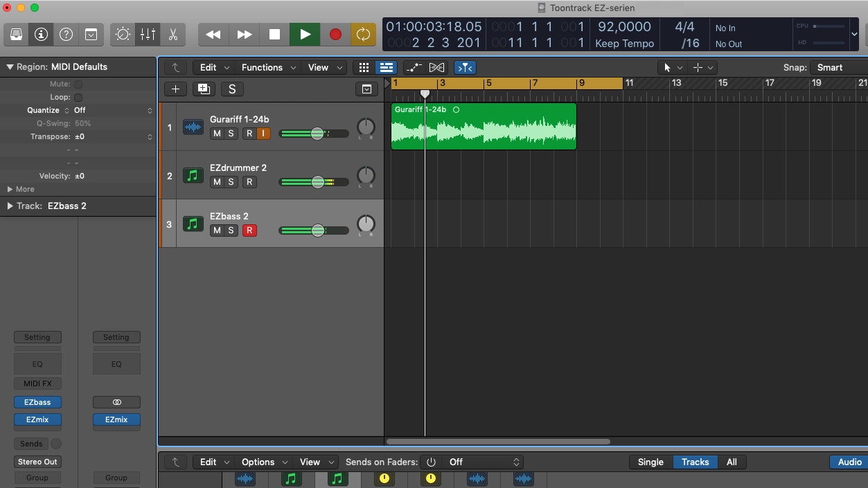This screenshot has height=488, width=868.
Task: Solo the EZbass 2 track
Action: (x=231, y=231)
